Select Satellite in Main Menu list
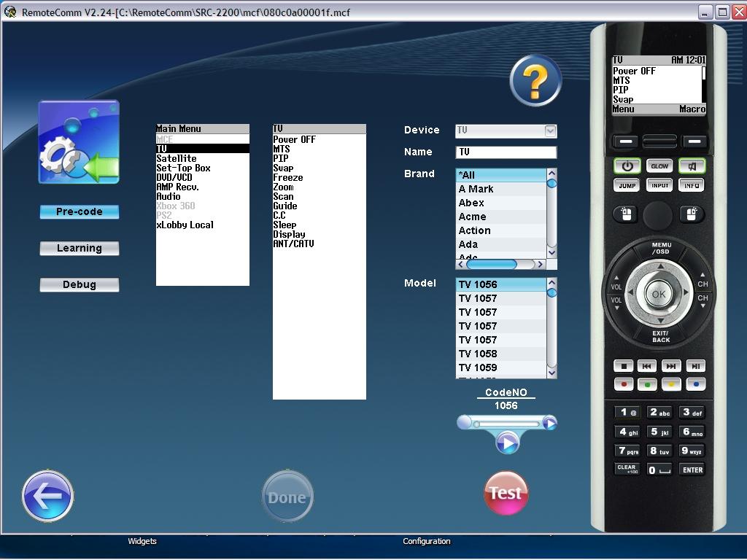The width and height of the screenshot is (747, 560). pos(203,158)
